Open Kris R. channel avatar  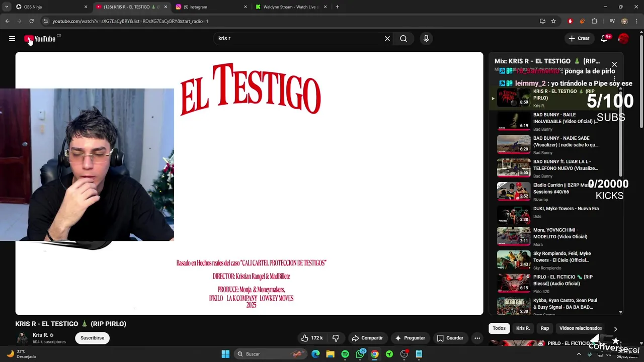(x=22, y=338)
